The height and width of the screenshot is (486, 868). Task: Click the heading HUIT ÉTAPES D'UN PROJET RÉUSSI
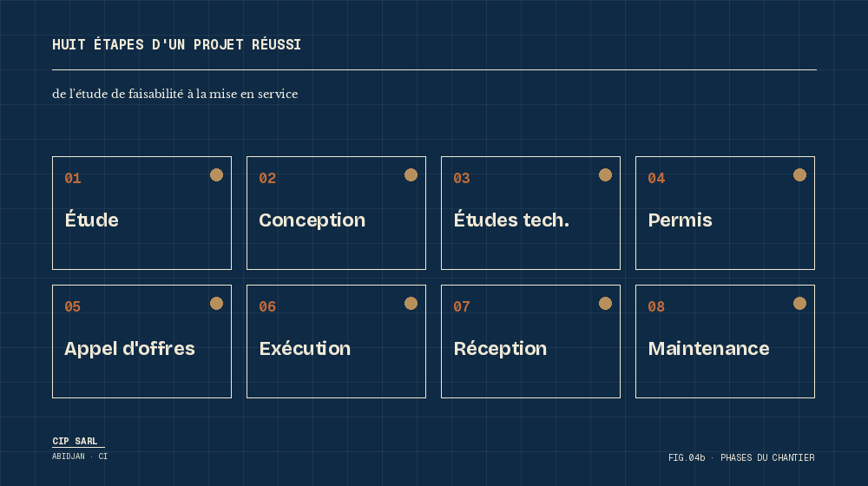[x=176, y=45]
